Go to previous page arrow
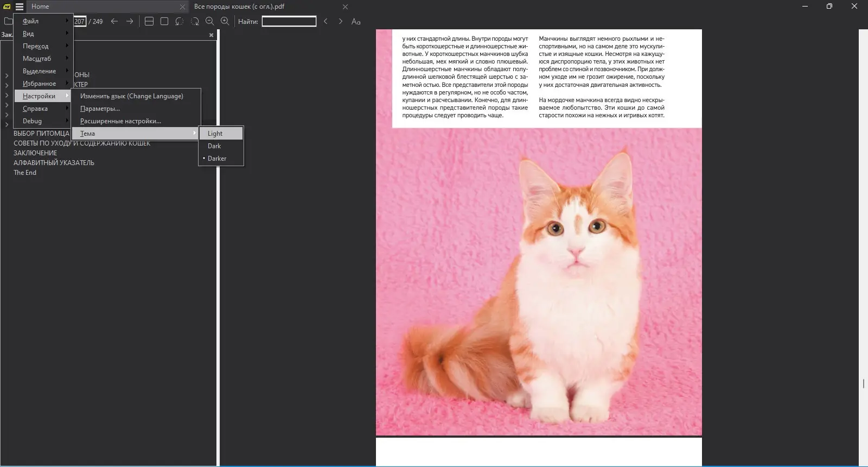 (114, 21)
